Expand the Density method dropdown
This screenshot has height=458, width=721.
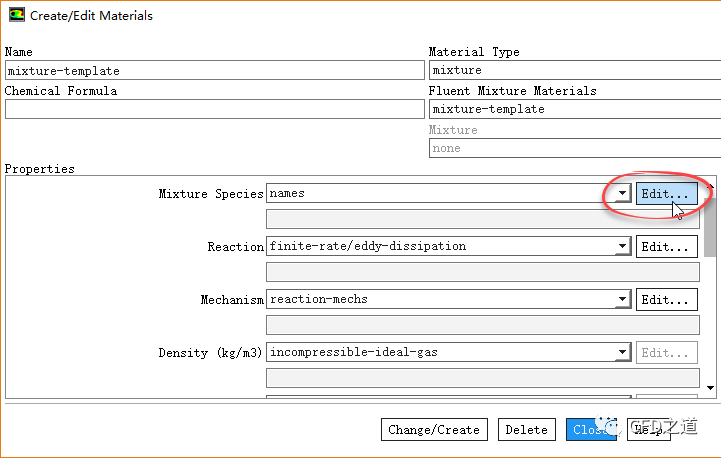click(x=621, y=352)
